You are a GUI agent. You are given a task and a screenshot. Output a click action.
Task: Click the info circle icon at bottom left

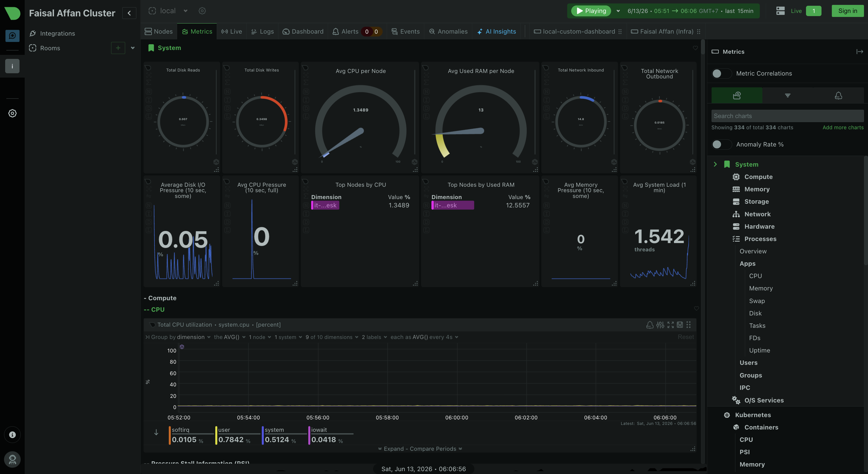12,435
